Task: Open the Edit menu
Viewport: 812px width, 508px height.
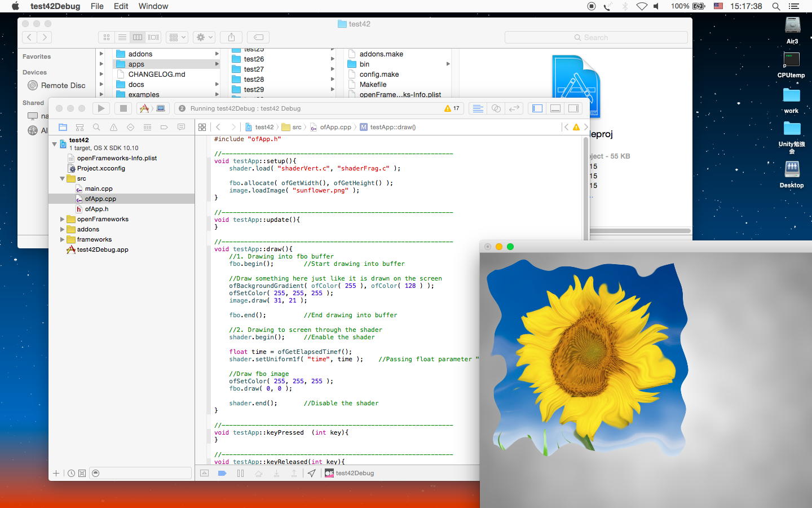Action: coord(121,6)
